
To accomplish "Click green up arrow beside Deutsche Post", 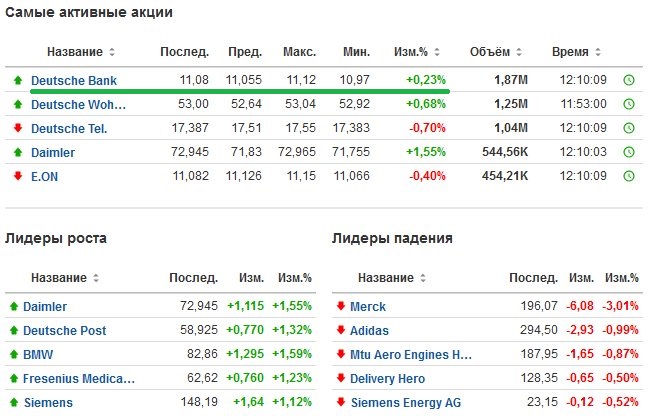I will click(14, 330).
